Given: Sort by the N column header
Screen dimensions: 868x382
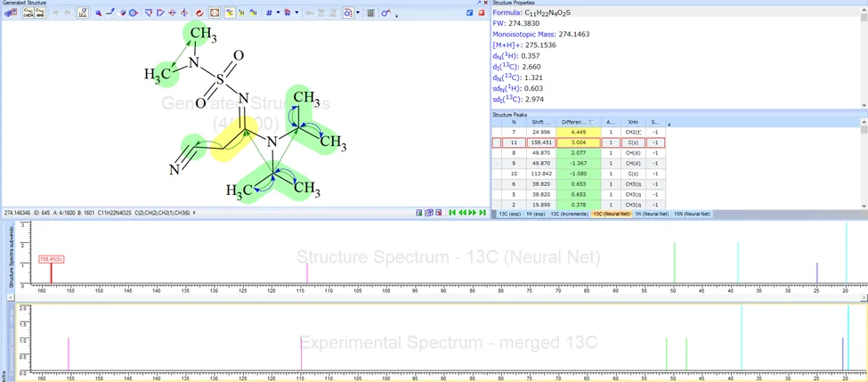Looking at the screenshot, I should [514, 122].
